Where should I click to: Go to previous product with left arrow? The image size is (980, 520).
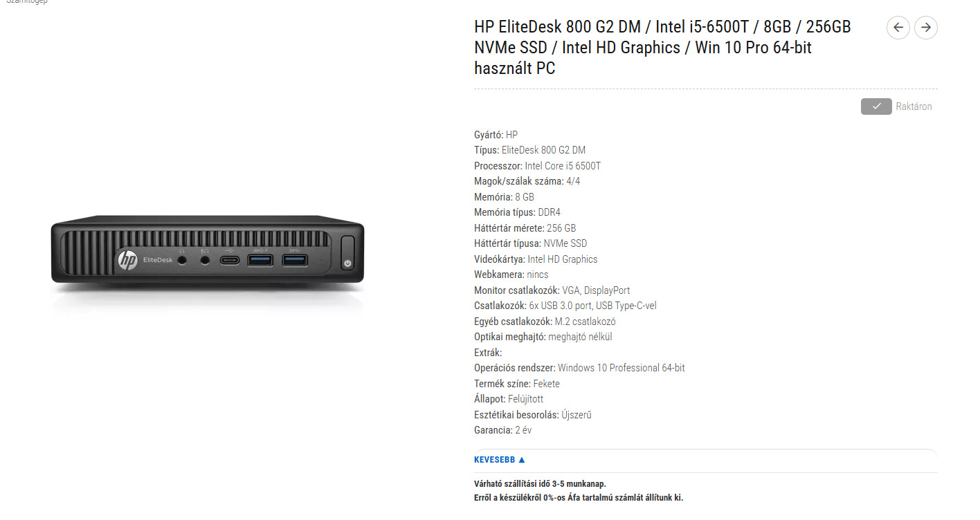(x=898, y=28)
